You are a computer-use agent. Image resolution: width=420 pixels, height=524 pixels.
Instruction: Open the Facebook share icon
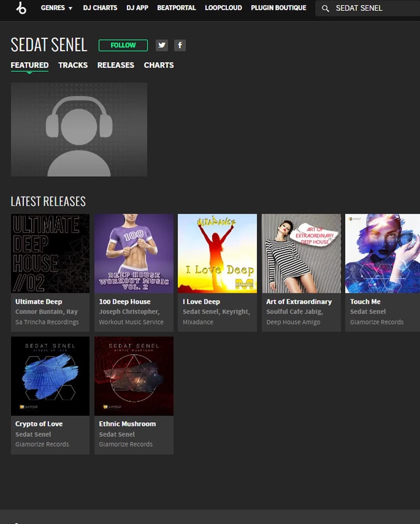pyautogui.click(x=180, y=45)
